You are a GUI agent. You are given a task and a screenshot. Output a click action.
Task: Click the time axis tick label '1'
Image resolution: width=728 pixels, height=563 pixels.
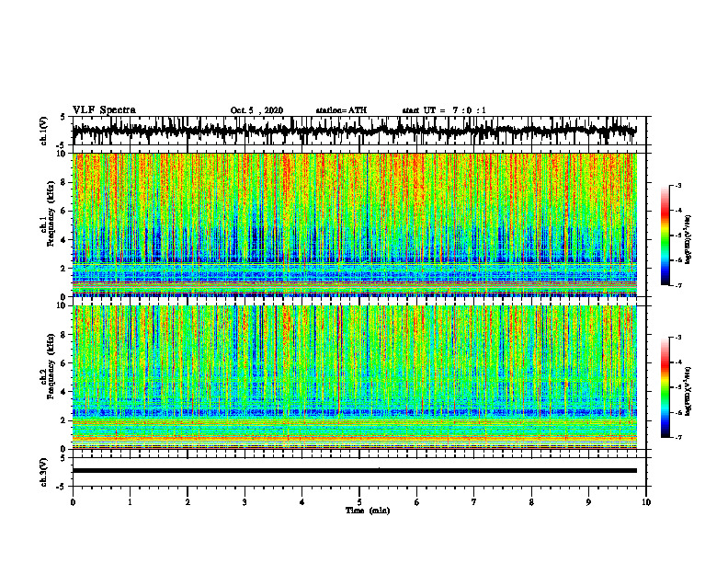130,502
